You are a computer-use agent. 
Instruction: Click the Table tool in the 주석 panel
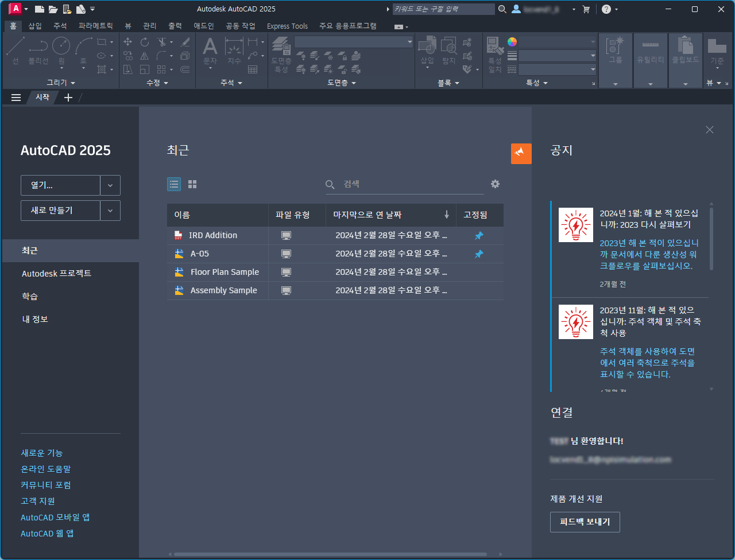pos(253,69)
